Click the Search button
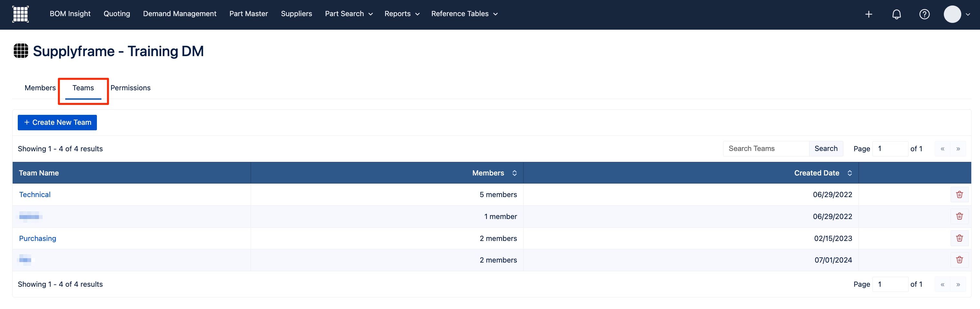This screenshot has height=309, width=980. click(826, 149)
